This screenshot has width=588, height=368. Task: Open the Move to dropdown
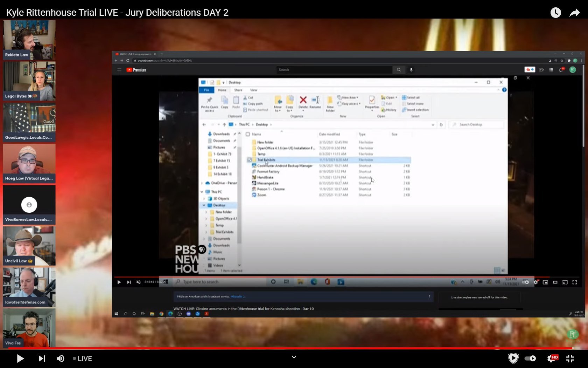coord(278,104)
